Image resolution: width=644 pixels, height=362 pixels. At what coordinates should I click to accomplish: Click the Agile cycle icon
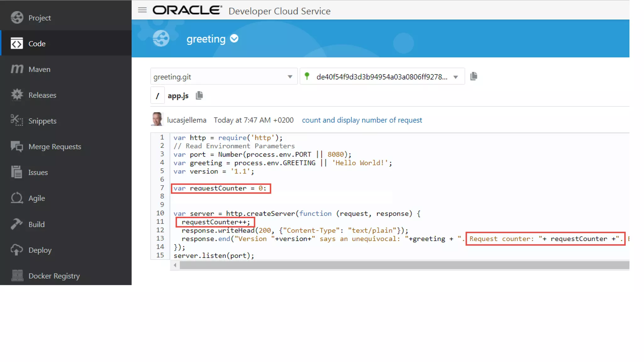(17, 198)
